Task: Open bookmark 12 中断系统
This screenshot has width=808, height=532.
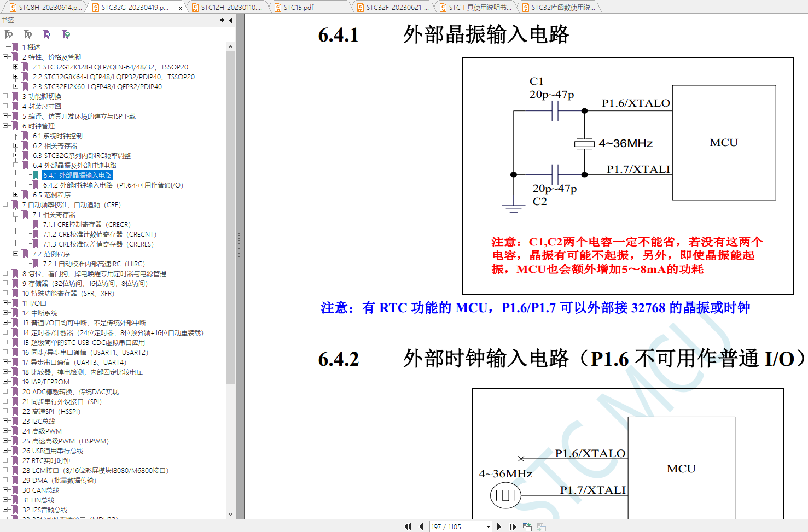Action: (x=40, y=313)
